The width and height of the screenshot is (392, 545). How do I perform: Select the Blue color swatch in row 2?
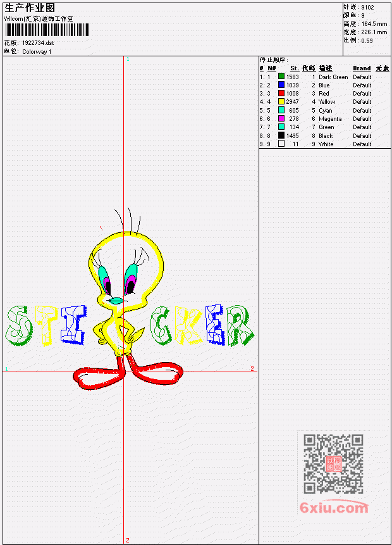pyautogui.click(x=281, y=85)
